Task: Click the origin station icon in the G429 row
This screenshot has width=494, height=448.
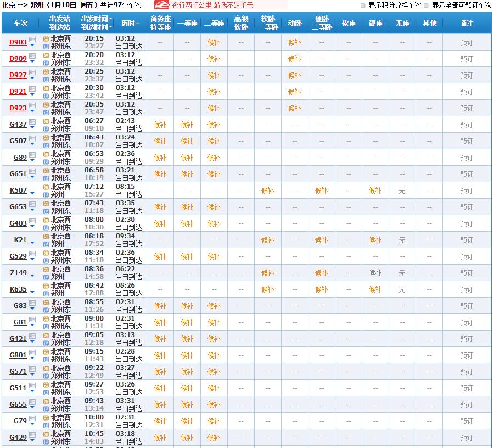Action: point(46,434)
